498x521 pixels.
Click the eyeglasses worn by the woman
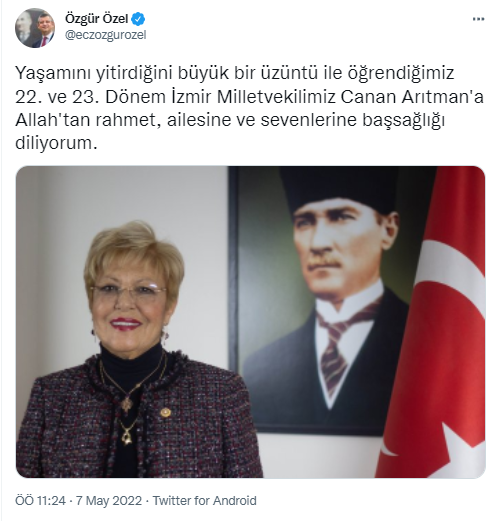[128, 292]
